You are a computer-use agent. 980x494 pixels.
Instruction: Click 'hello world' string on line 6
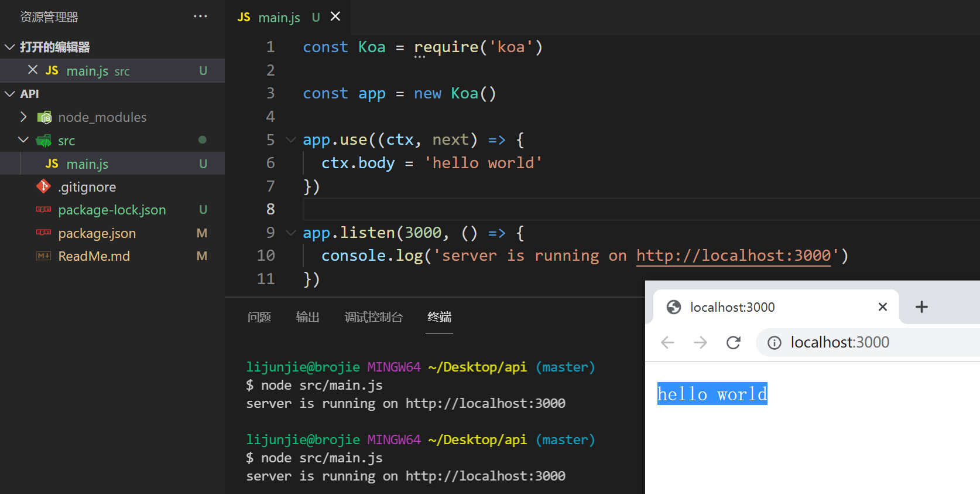click(x=483, y=163)
